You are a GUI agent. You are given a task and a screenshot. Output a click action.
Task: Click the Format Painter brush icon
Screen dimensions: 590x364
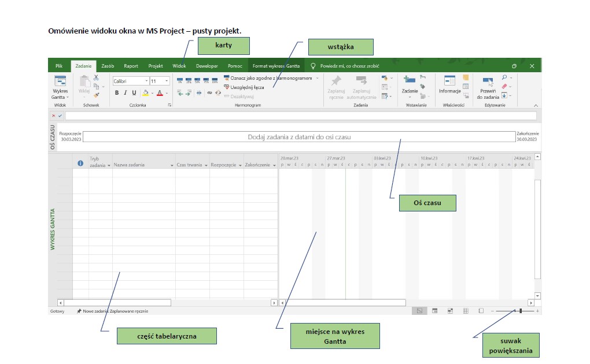tap(96, 95)
